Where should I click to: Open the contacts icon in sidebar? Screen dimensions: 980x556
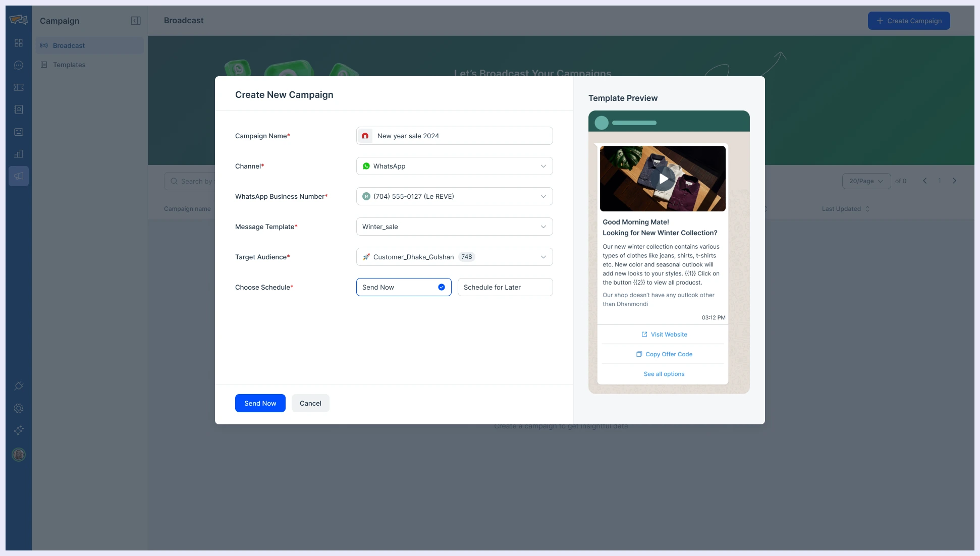click(19, 109)
